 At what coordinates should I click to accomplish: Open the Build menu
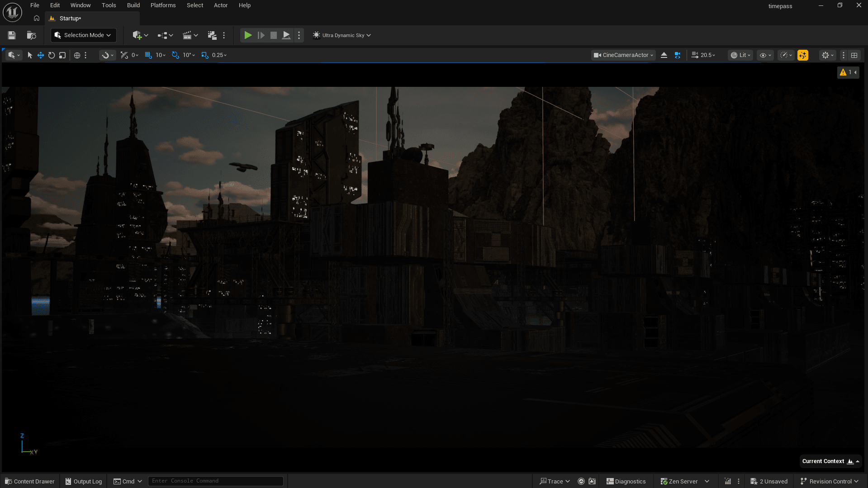133,5
